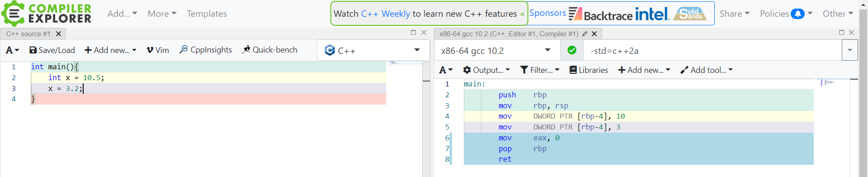Open the Other dropdown menu

[x=838, y=14]
